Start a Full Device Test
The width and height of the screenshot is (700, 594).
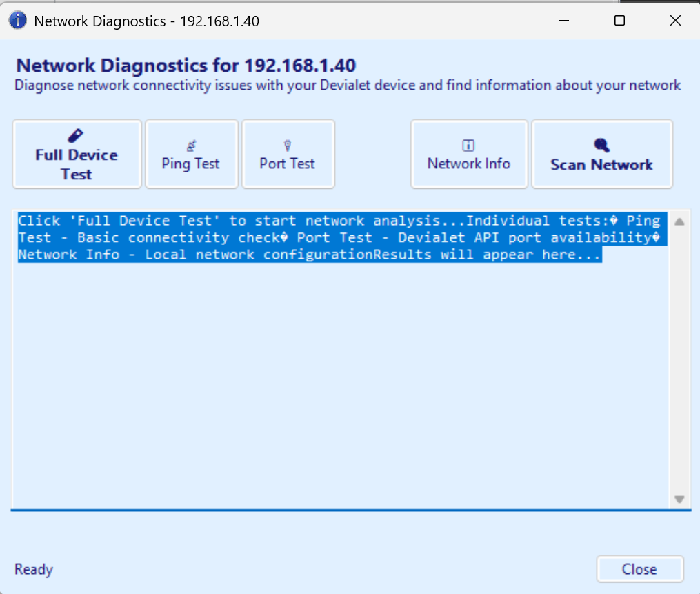[x=76, y=154]
